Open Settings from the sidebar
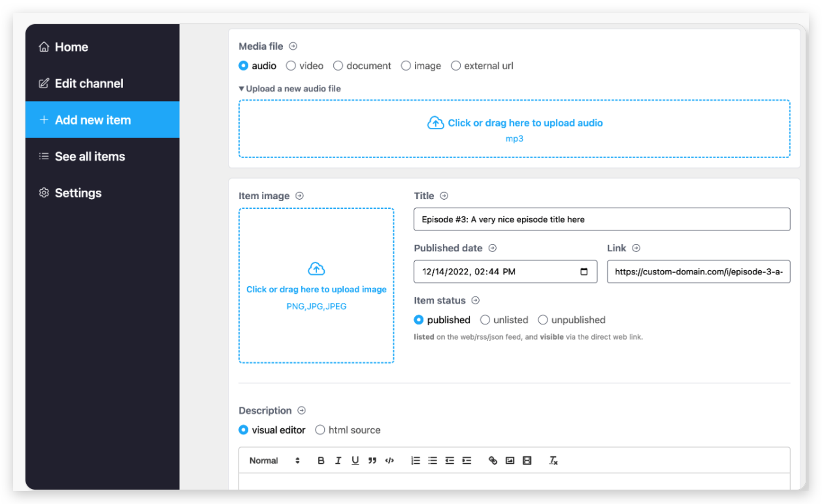Image resolution: width=822 pixels, height=504 pixels. [x=102, y=193]
